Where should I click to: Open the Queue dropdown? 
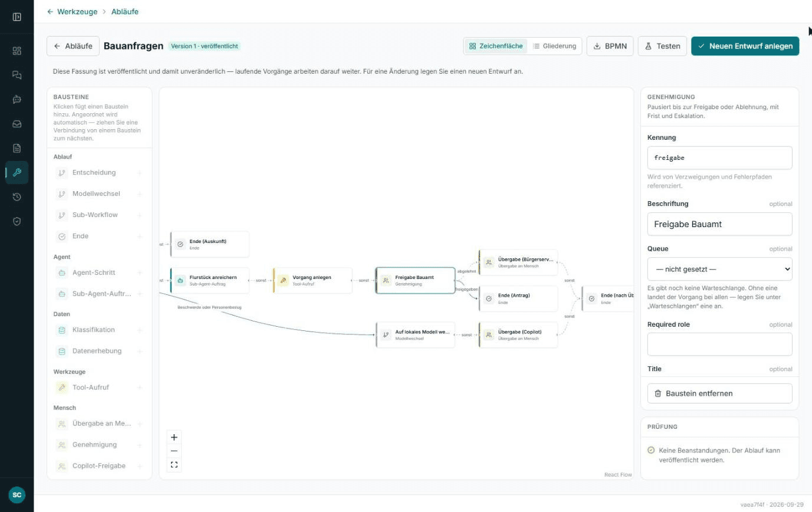click(x=719, y=269)
